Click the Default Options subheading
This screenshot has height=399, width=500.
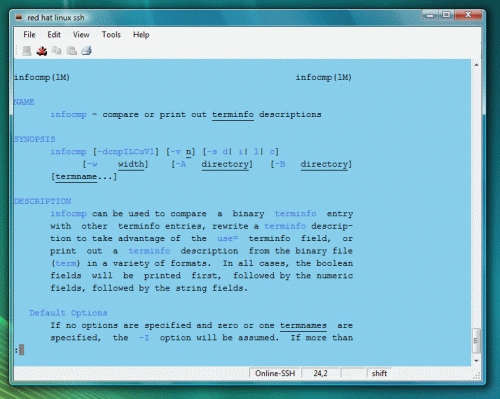[x=68, y=313]
